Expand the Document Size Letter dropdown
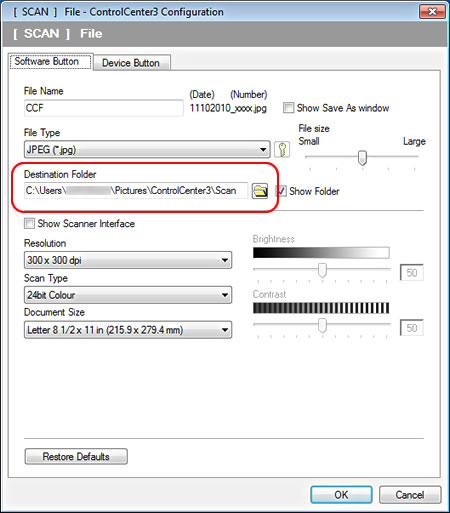This screenshot has width=450, height=513. 128,330
